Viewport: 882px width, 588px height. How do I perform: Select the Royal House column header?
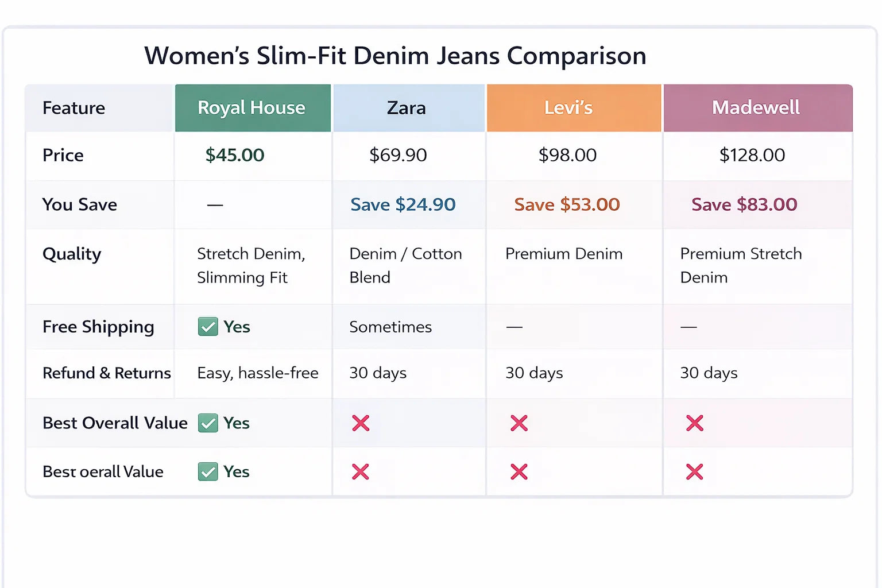click(x=252, y=108)
